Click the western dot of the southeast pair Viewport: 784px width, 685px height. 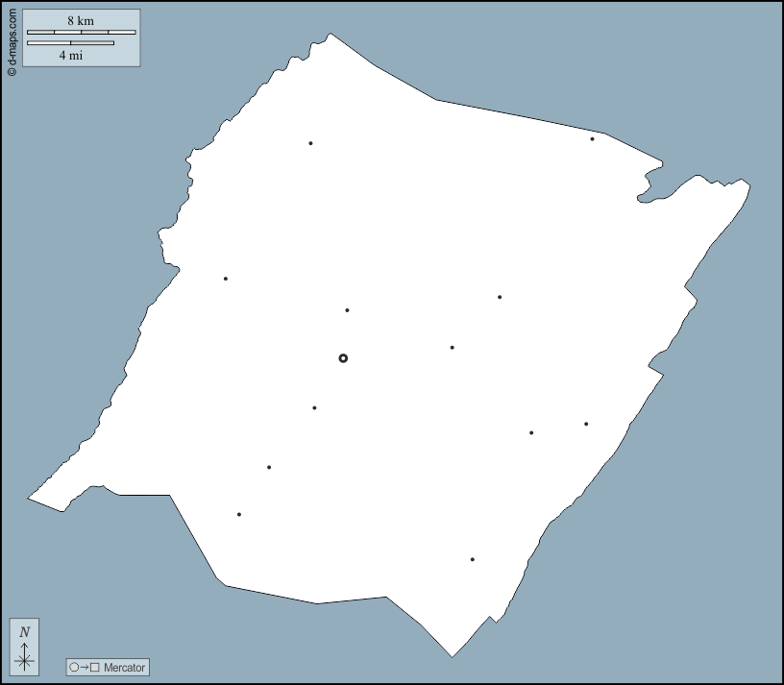531,433
